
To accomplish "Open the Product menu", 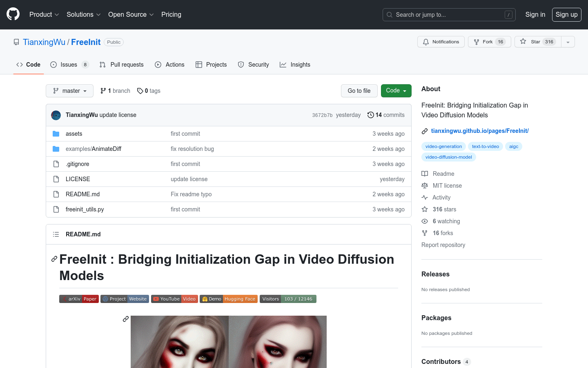I will click(x=44, y=14).
